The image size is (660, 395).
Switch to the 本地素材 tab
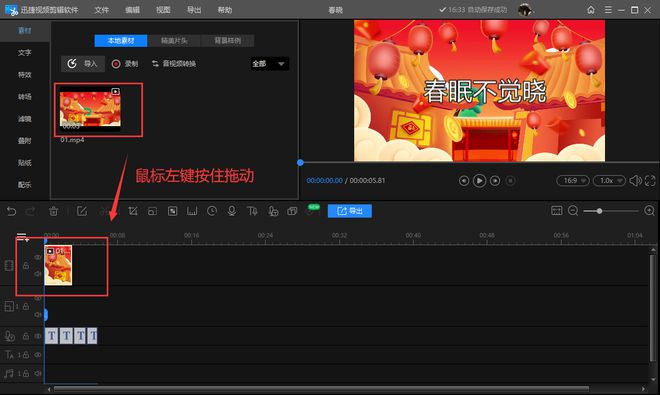(121, 41)
